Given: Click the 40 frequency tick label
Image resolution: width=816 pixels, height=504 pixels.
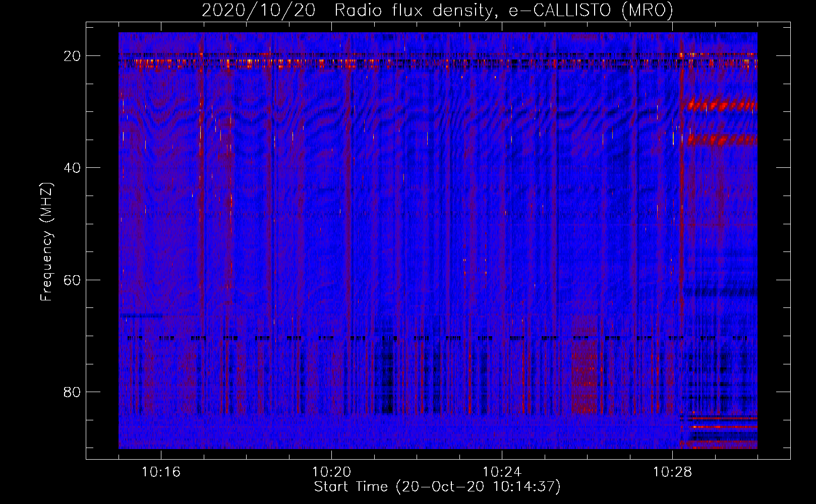Looking at the screenshot, I should 72,168.
